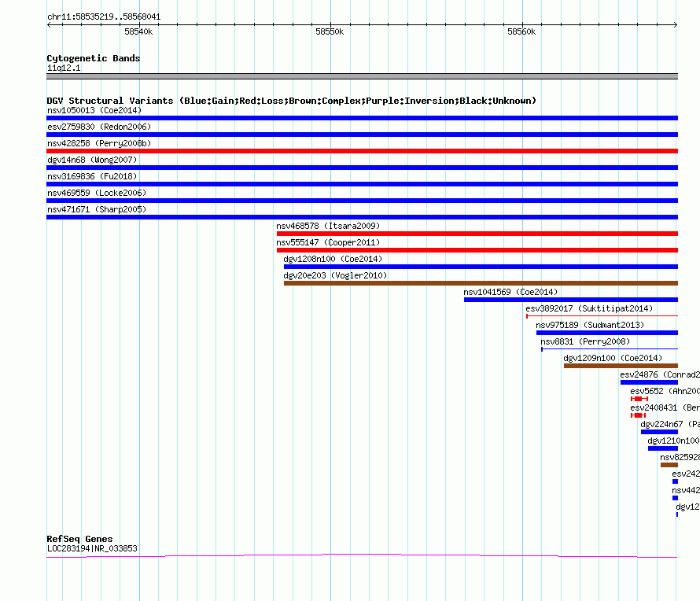Click the chr11:58535219..58568041 coordinate text
This screenshot has height=601, width=700.
104,17
